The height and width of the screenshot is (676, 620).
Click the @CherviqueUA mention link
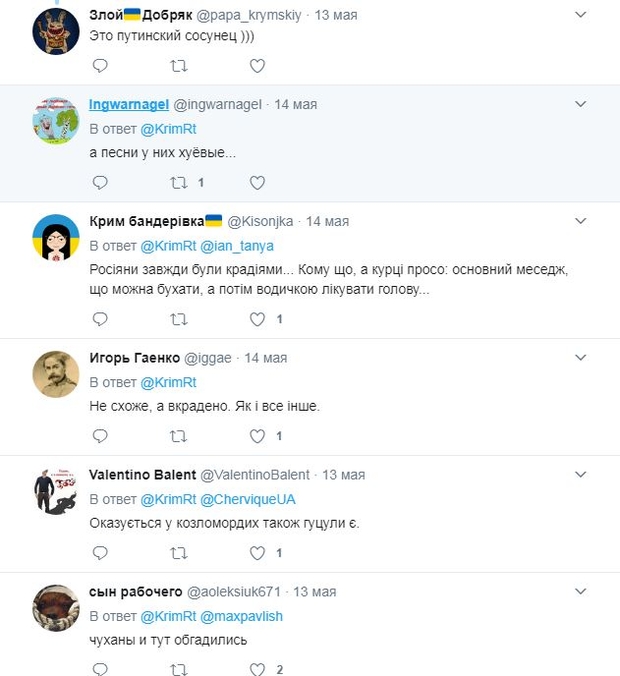(248, 499)
